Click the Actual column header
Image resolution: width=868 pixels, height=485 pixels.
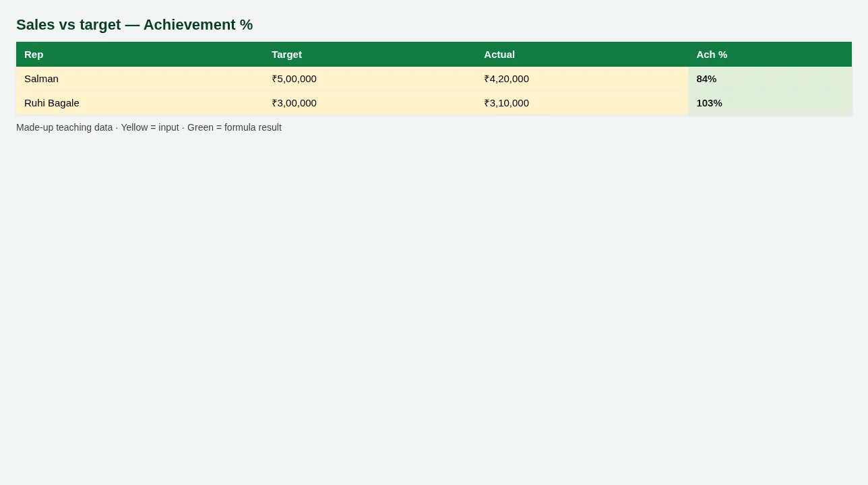point(582,55)
